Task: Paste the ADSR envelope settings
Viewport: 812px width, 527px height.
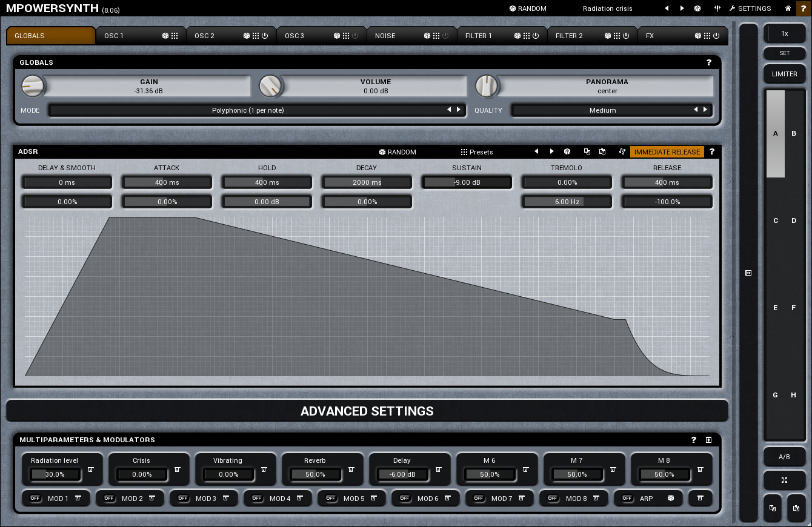Action: click(x=602, y=151)
